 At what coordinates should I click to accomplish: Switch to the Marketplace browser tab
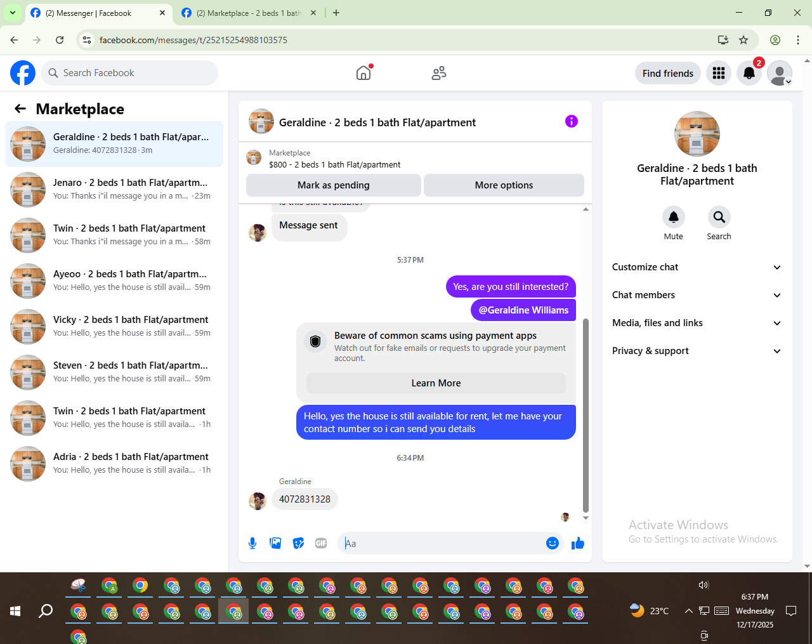[249, 13]
